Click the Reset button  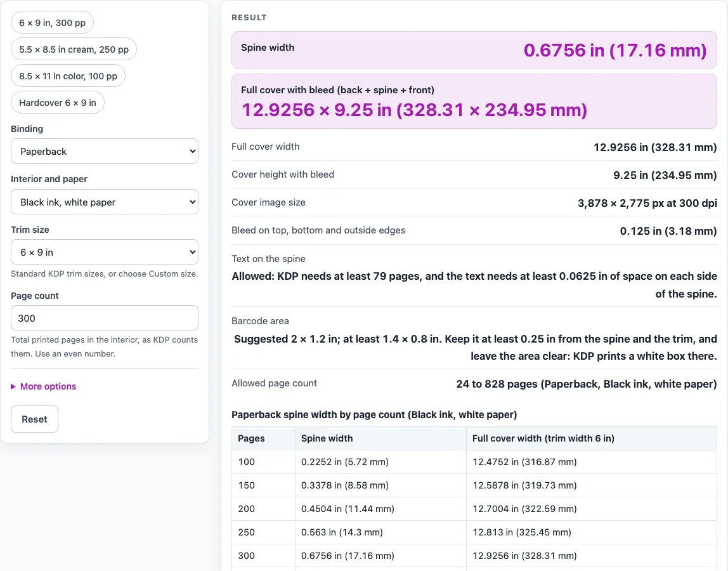34,419
